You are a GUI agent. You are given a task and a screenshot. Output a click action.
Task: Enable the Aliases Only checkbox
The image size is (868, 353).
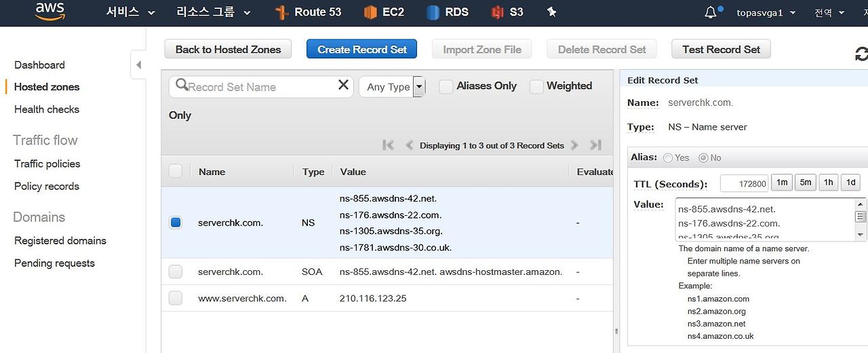(446, 87)
